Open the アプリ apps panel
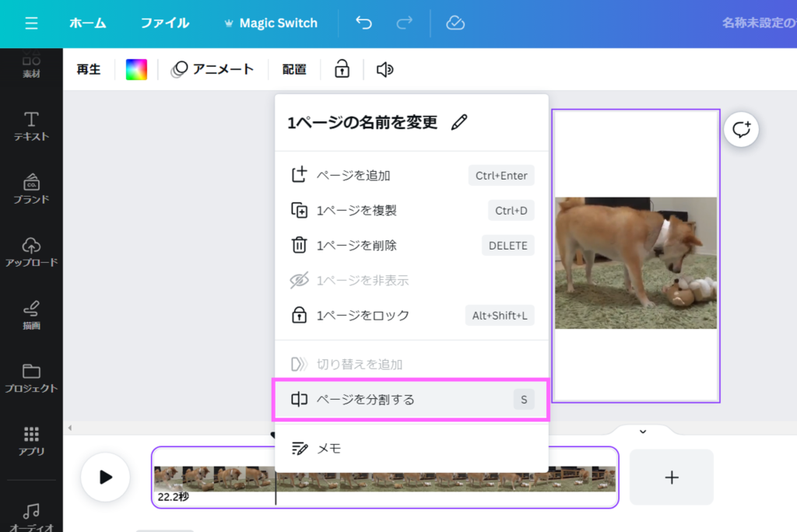The image size is (797, 532). click(31, 440)
